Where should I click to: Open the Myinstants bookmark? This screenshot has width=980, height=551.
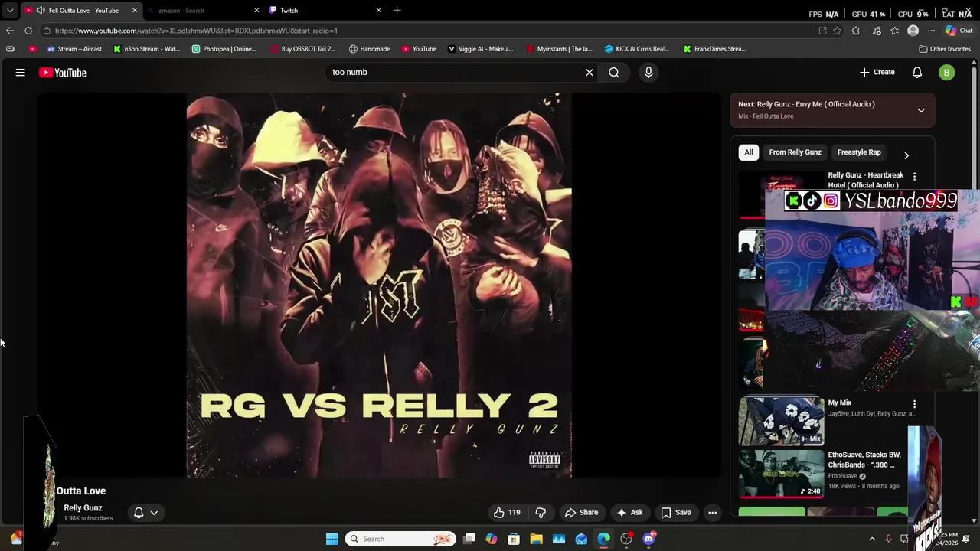coord(559,49)
